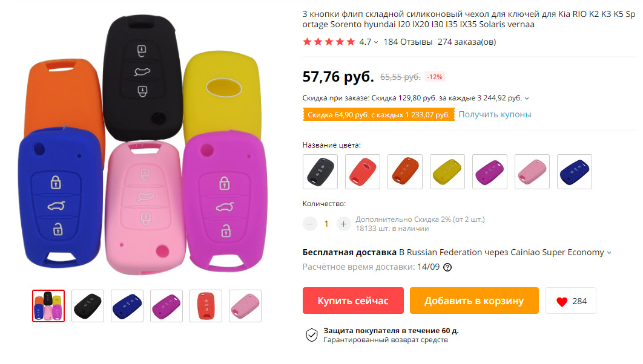Click the five-star rating icons
The width and height of the screenshot is (643, 364).
[x=329, y=42]
